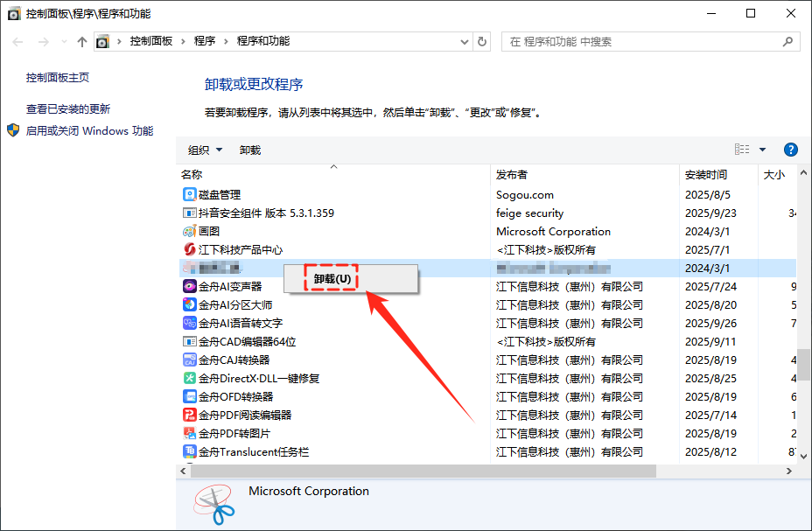Click the 金舟PDF阅读编辑器 icon
812x531 pixels.
189,416
